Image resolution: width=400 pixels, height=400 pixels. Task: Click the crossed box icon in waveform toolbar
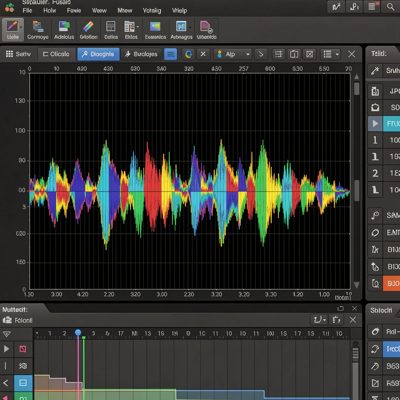pyautogui.click(x=310, y=54)
